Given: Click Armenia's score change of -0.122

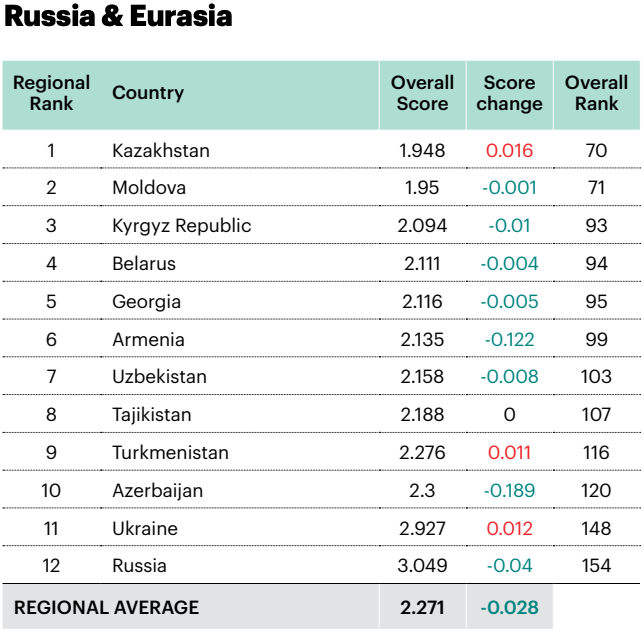Looking at the screenshot, I should (509, 339).
